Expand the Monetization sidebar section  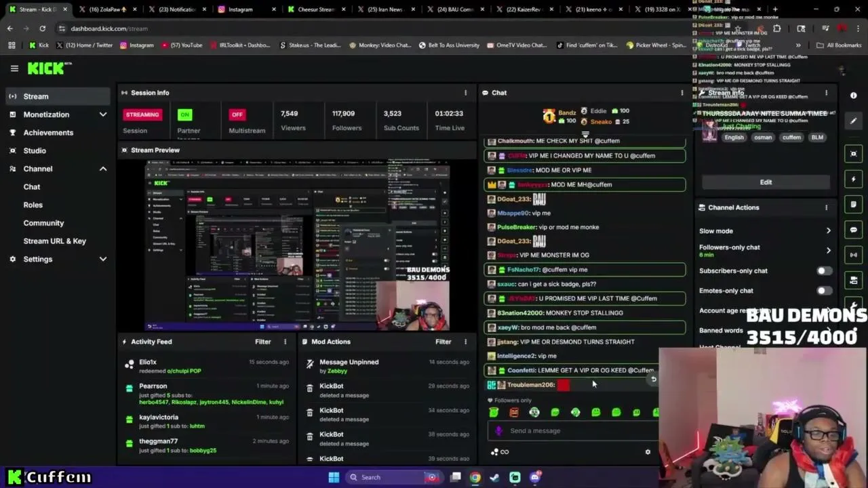(x=103, y=115)
